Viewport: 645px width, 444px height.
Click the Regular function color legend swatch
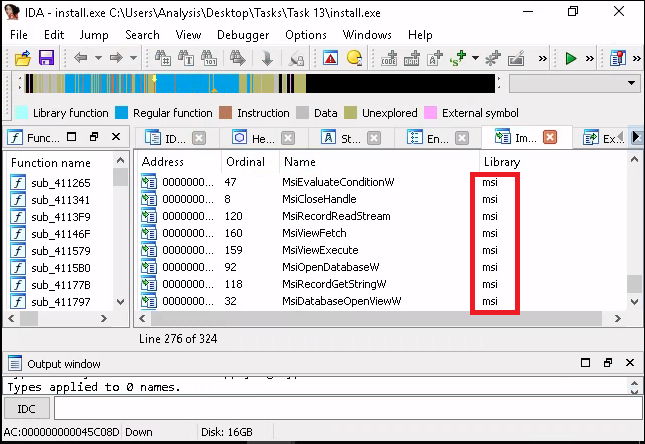pos(121,113)
